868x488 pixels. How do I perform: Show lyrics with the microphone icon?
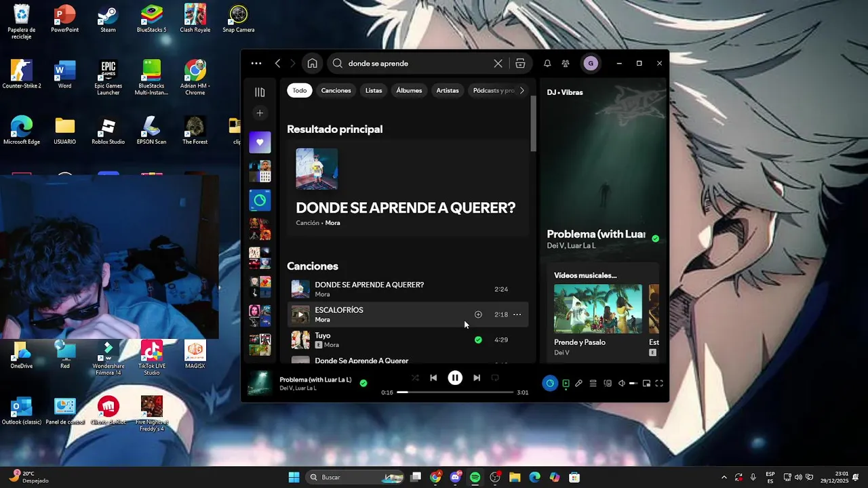578,383
